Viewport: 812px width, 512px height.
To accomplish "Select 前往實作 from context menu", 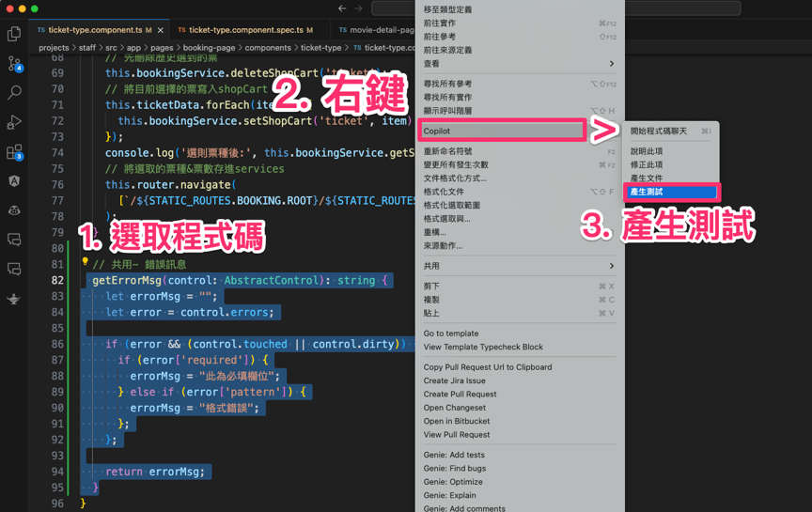I will [520, 23].
